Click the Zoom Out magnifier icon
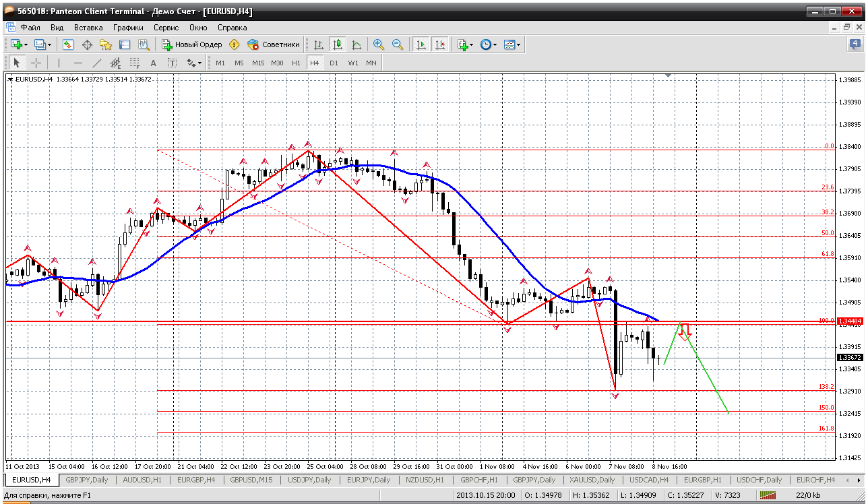This screenshot has height=504, width=868. (398, 44)
